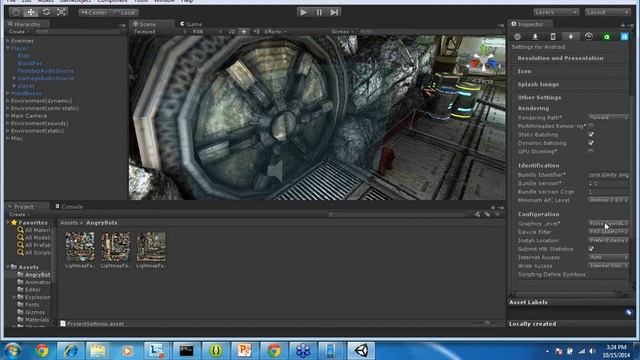Uncheck Dynamic Batching
Screen dimensions: 640x360
(x=591, y=143)
